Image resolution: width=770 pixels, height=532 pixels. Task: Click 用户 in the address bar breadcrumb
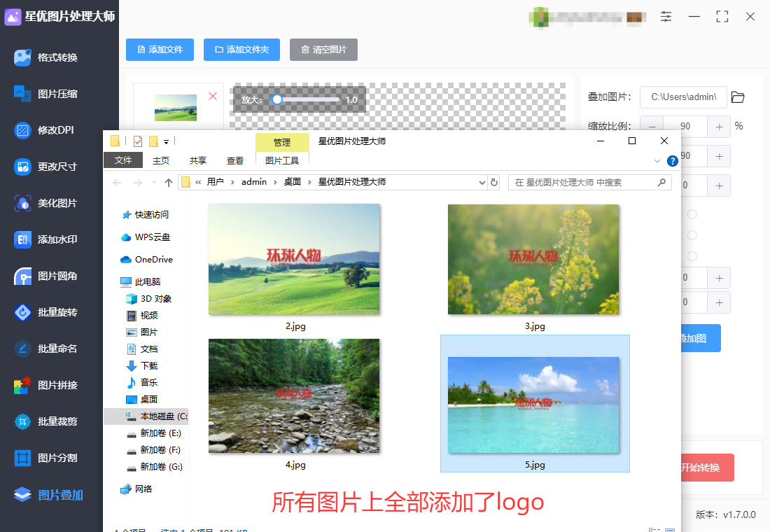point(215,182)
